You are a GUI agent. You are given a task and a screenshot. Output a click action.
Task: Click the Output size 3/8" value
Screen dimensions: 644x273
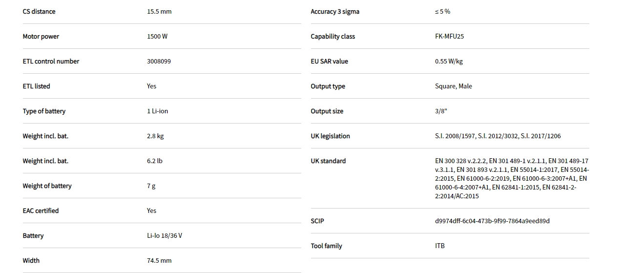pyautogui.click(x=441, y=111)
